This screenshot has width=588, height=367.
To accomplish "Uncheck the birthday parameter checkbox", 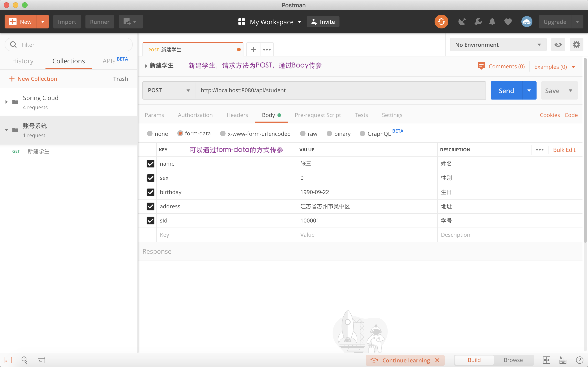I will tap(151, 192).
